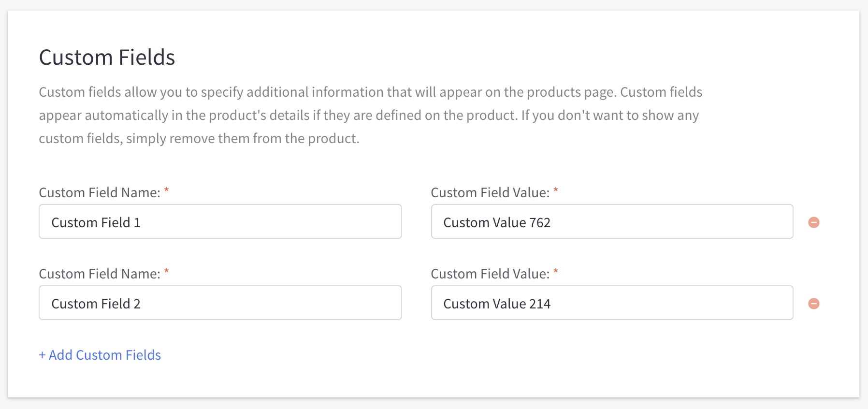Click the plus sign before Add Custom Fields
Image resolution: width=868 pixels, height=409 pixels.
(x=43, y=355)
